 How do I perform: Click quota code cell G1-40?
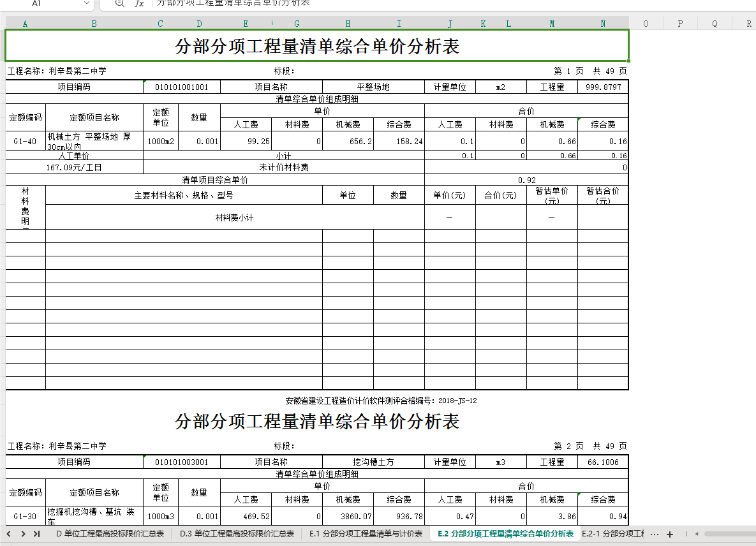pyautogui.click(x=25, y=141)
